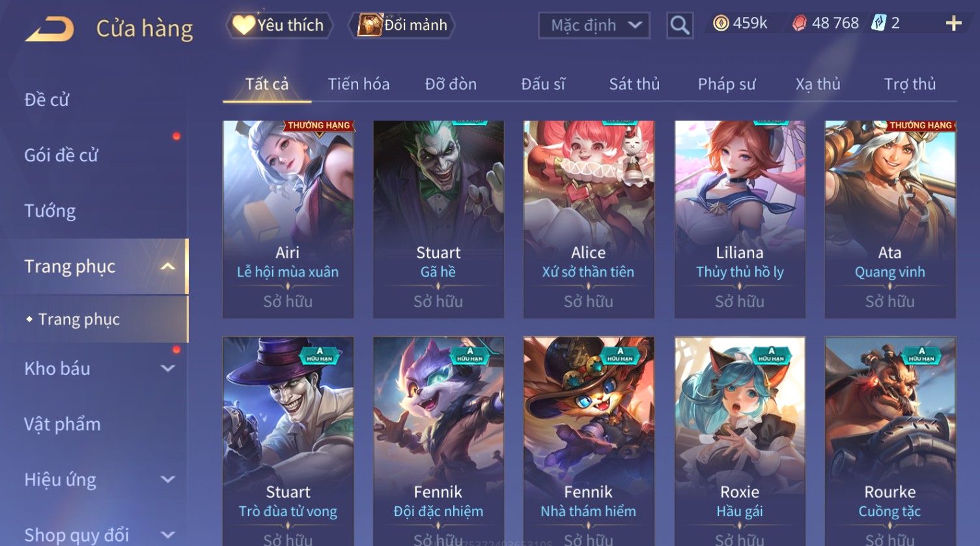Open Vật phẩm in the sidebar
980x546 pixels.
(63, 424)
